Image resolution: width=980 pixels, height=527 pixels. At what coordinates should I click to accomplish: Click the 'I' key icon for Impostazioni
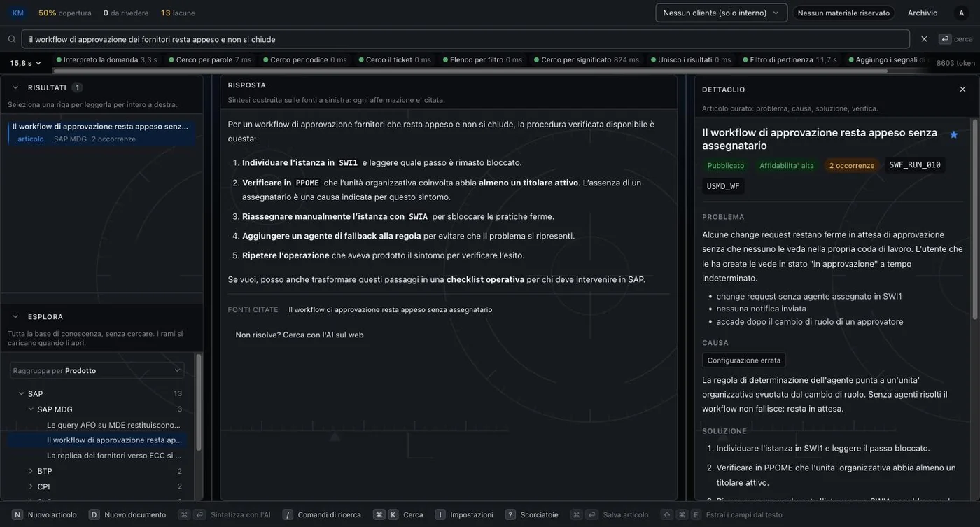coord(440,514)
